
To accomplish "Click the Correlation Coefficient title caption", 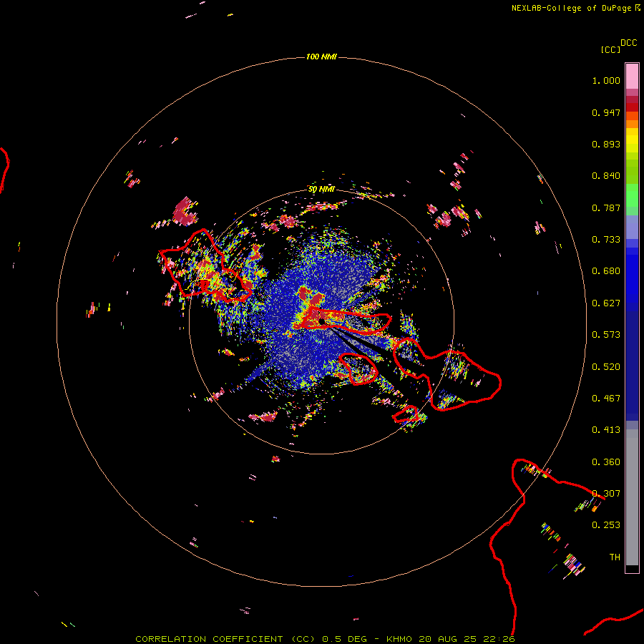I will pyautogui.click(x=325, y=639).
